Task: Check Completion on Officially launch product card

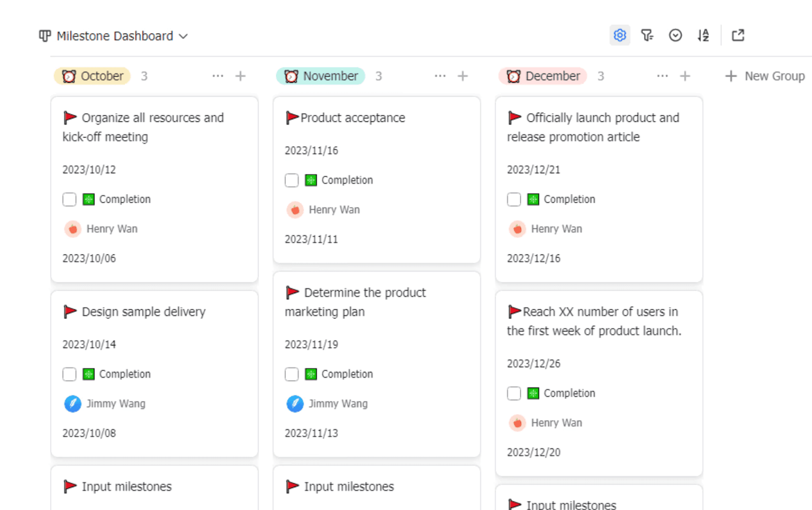Action: pos(514,199)
